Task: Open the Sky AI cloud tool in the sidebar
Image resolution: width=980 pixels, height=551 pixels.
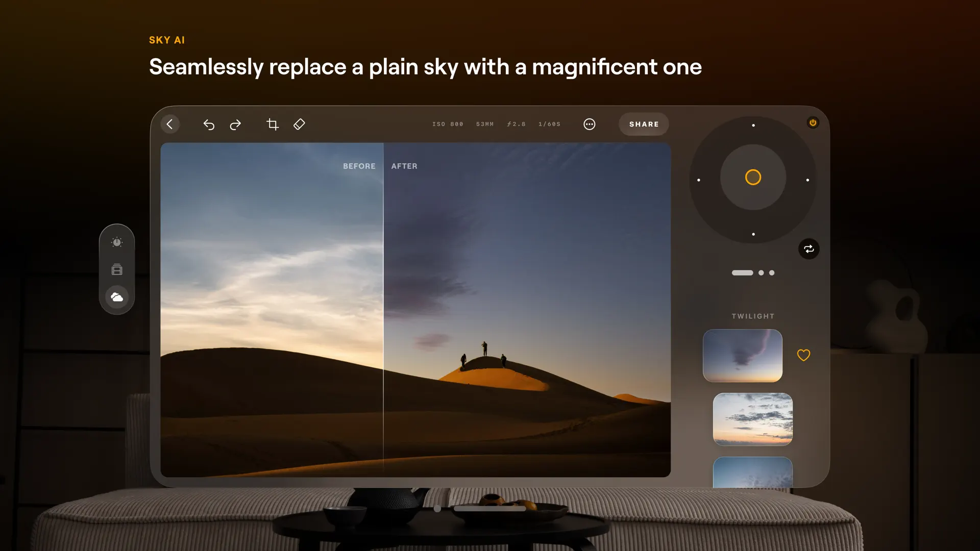Action: click(117, 297)
